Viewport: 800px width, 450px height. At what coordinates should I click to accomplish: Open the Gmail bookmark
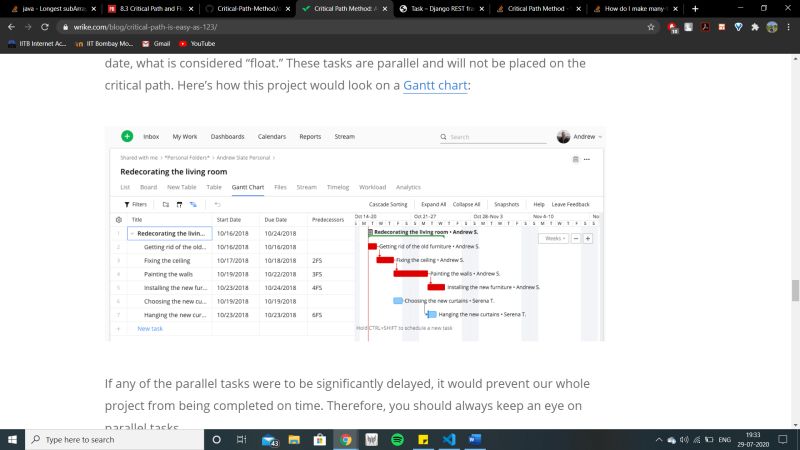pos(156,44)
